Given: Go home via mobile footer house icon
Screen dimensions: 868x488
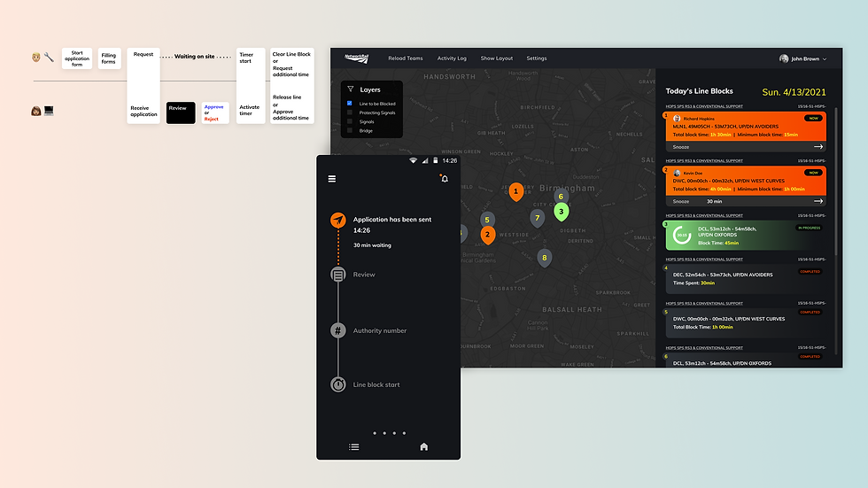Looking at the screenshot, I should pyautogui.click(x=424, y=446).
